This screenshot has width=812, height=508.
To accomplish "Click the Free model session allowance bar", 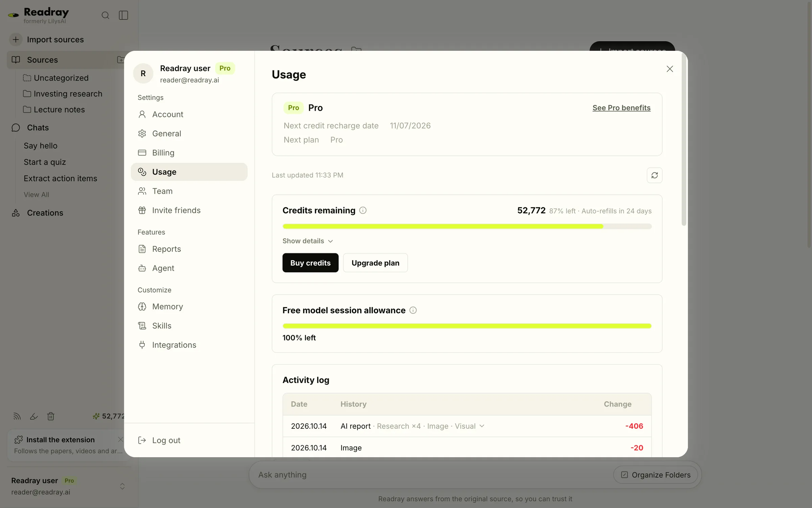I will [467, 326].
